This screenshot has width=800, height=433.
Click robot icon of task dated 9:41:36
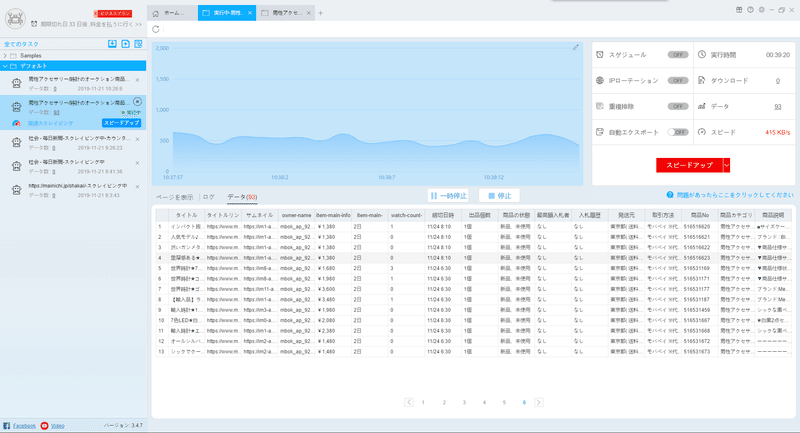tap(16, 166)
